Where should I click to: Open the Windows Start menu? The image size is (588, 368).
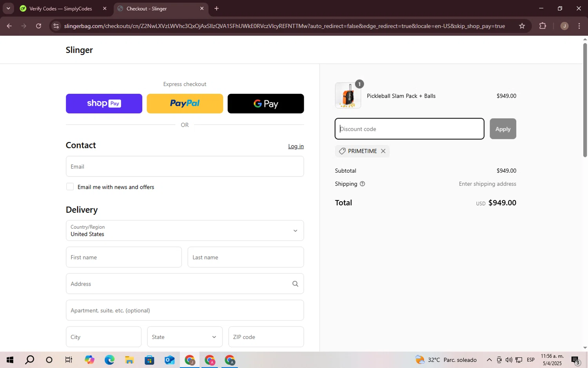click(10, 360)
